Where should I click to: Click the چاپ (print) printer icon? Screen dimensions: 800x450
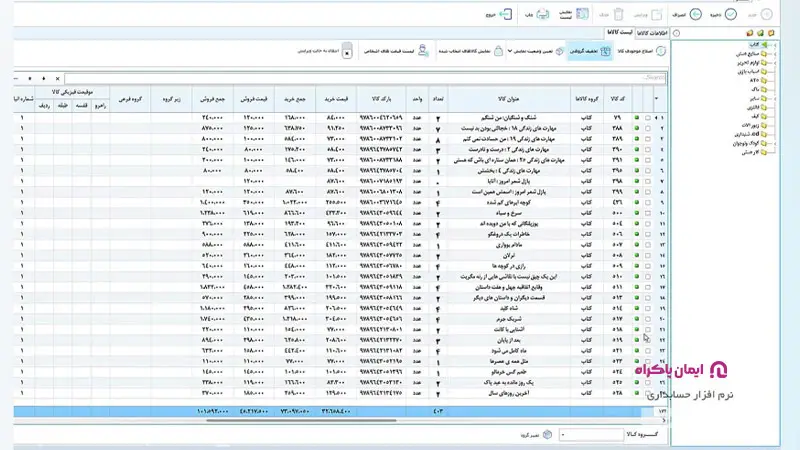pos(543,15)
